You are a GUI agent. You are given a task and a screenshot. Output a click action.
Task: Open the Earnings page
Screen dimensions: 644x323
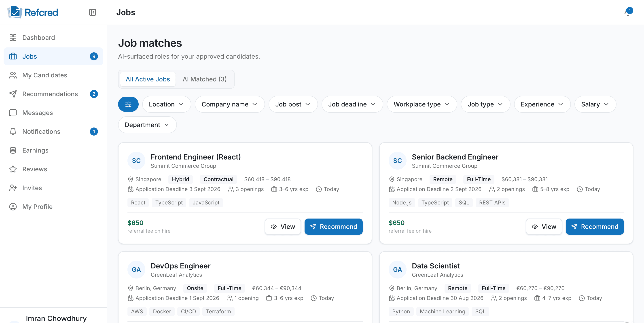(53, 150)
